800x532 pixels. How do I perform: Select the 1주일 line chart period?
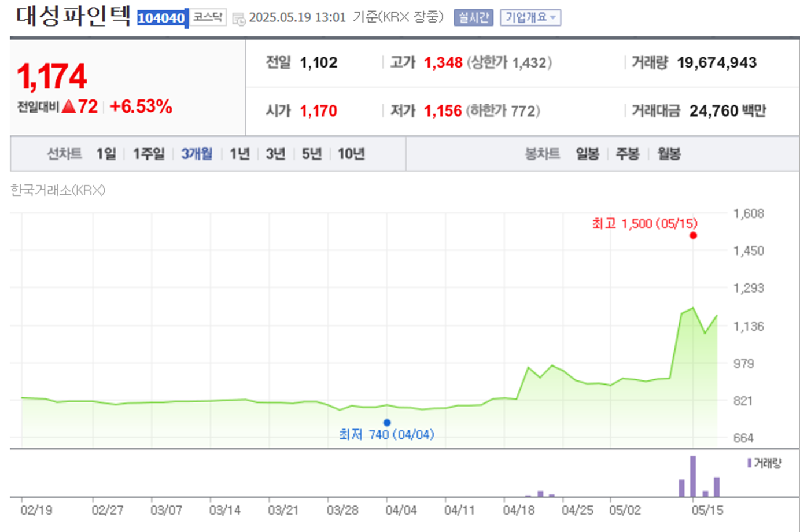click(x=149, y=154)
